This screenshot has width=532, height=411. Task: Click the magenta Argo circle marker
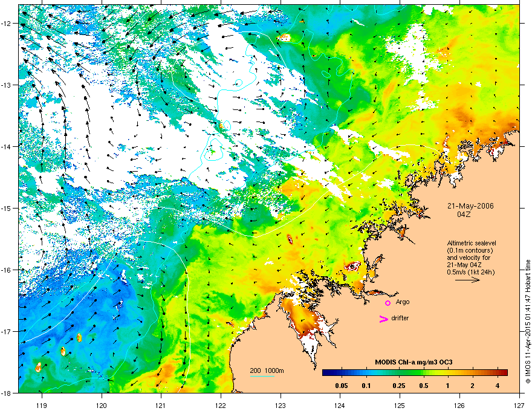point(388,303)
